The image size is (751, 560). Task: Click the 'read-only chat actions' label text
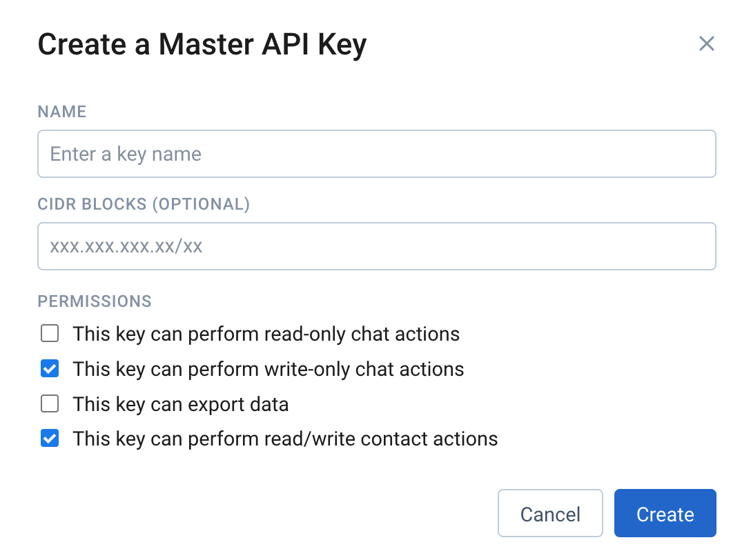[266, 334]
